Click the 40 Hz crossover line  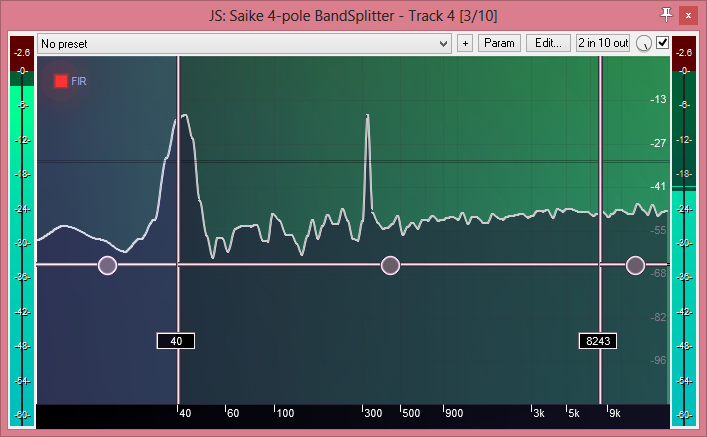tap(178, 230)
